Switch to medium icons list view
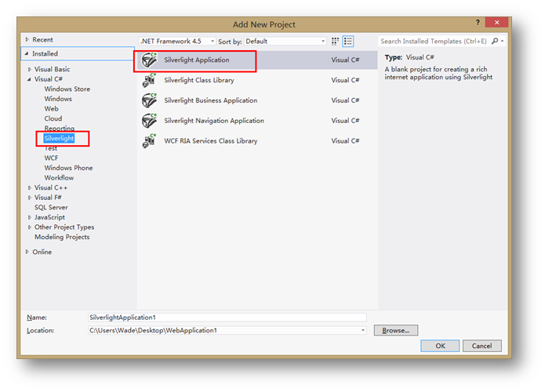Image resolution: width=545 pixels, height=392 pixels. (x=348, y=42)
